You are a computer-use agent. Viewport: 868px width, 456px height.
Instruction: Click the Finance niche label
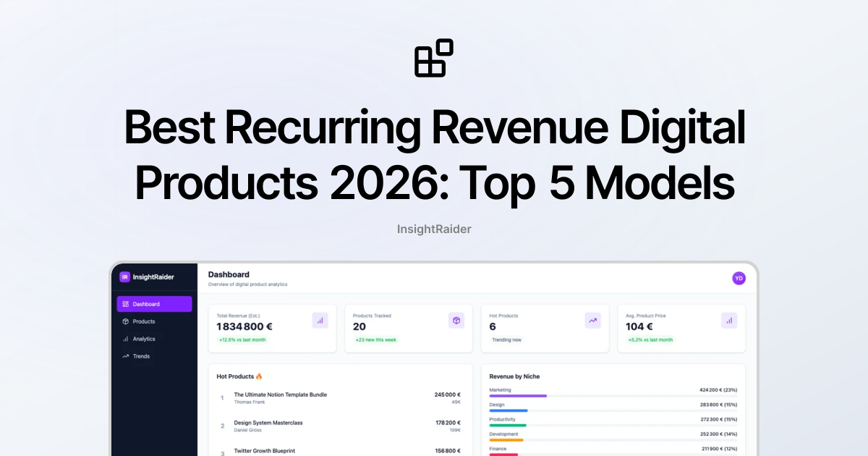coord(498,449)
